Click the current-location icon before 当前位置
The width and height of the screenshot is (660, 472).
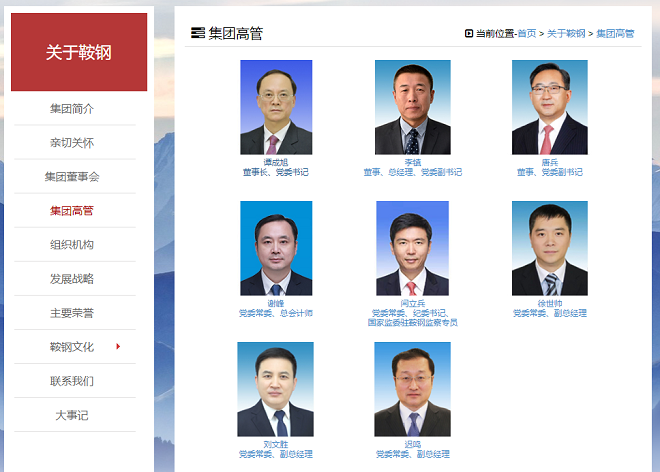click(x=469, y=33)
